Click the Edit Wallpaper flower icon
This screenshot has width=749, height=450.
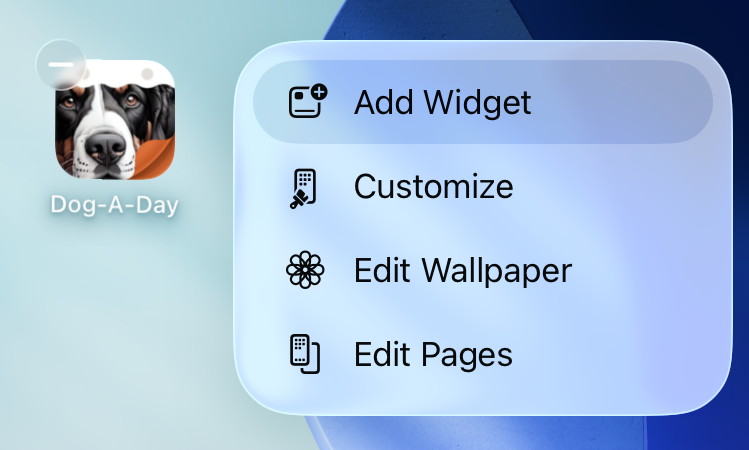[x=305, y=269]
